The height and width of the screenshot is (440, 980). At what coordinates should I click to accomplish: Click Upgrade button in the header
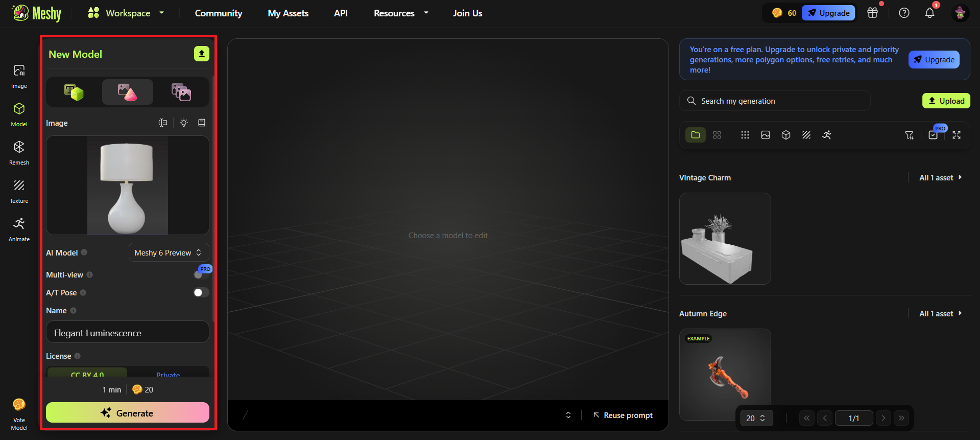(828, 13)
